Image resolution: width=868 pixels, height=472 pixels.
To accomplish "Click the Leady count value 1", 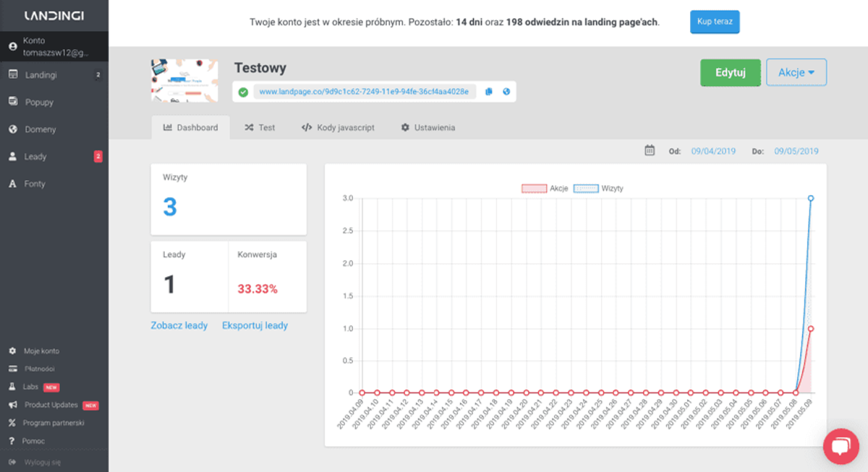I will pyautogui.click(x=170, y=284).
